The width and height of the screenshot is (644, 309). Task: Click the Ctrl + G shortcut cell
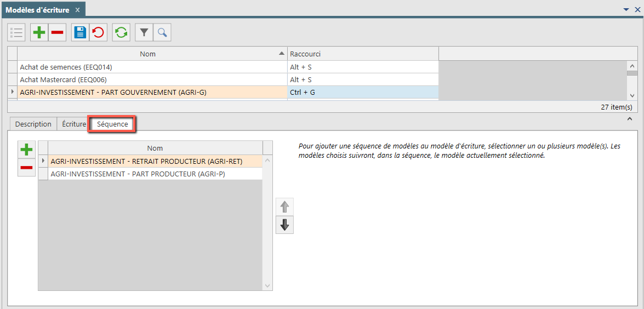click(363, 93)
